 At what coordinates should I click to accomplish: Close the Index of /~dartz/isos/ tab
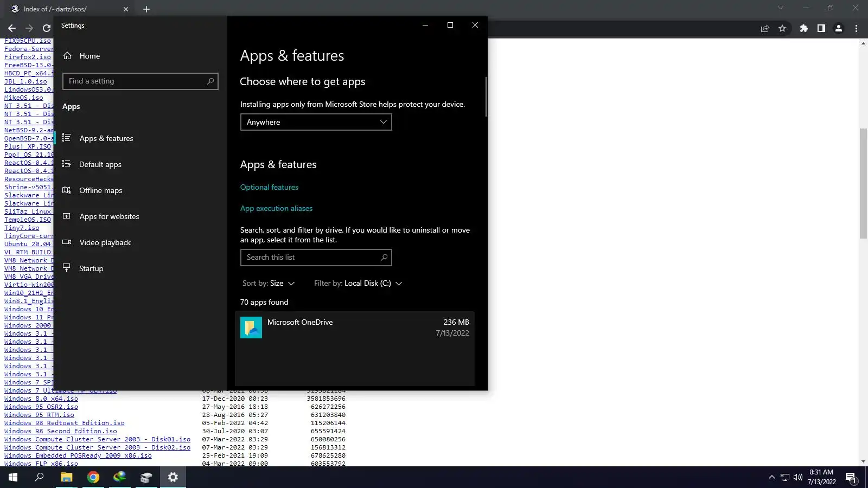(126, 9)
